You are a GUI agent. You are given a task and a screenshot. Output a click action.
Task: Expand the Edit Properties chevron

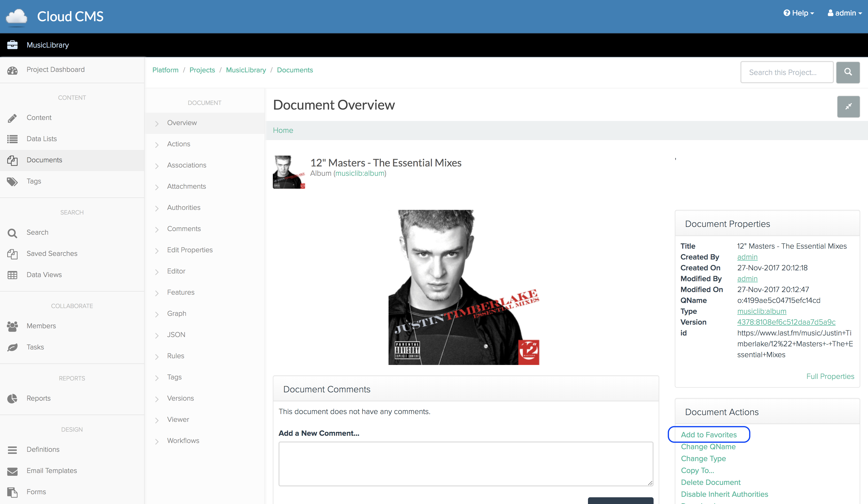pos(157,251)
